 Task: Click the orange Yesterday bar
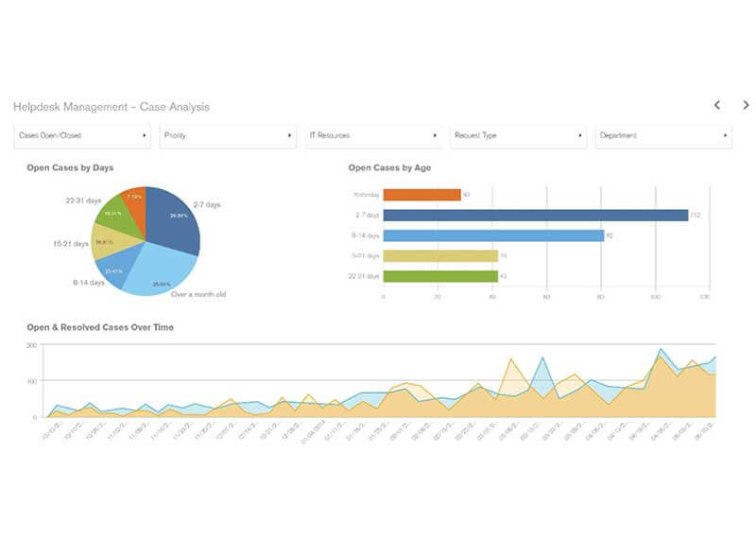(421, 195)
